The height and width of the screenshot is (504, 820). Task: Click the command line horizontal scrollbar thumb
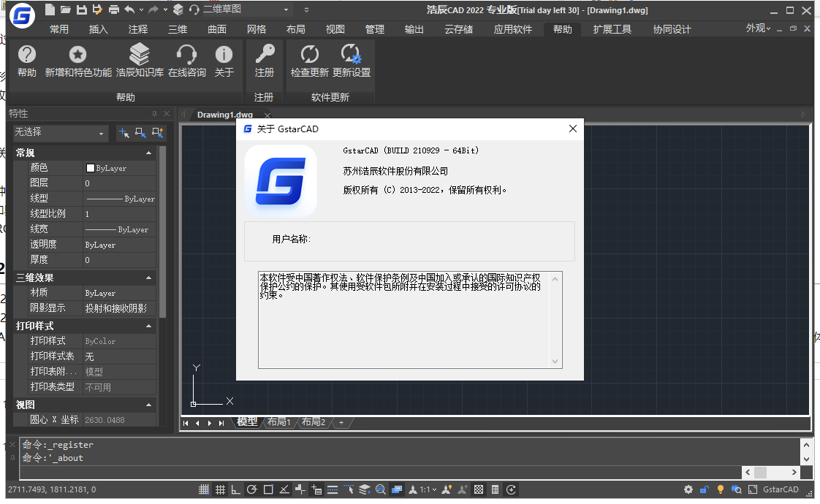[x=760, y=472]
